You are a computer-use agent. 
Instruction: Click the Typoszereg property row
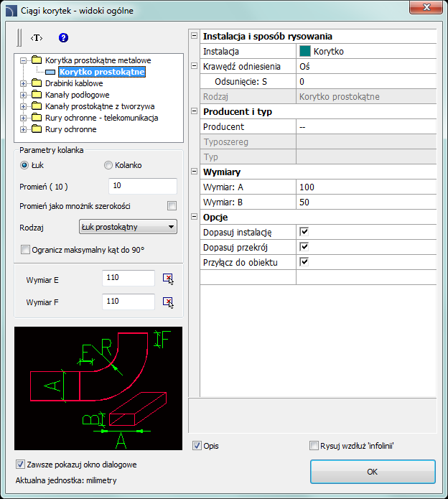pyautogui.click(x=318, y=142)
